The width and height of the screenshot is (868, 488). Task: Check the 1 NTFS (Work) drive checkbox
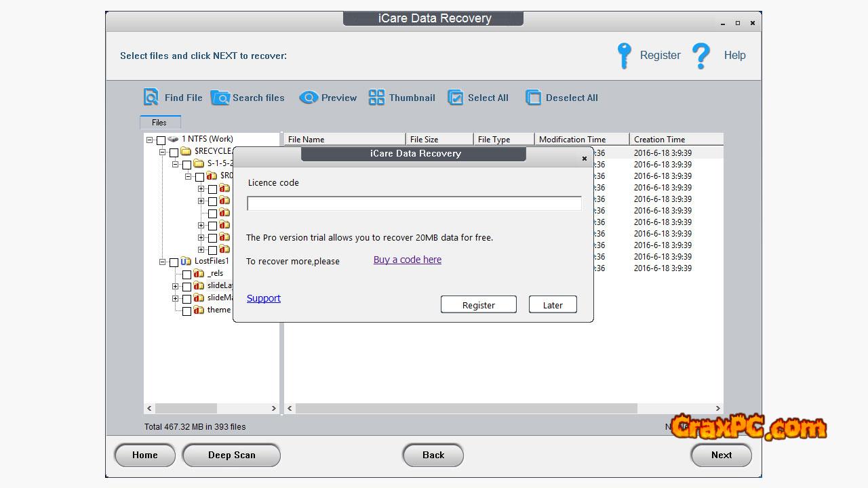[161, 140]
